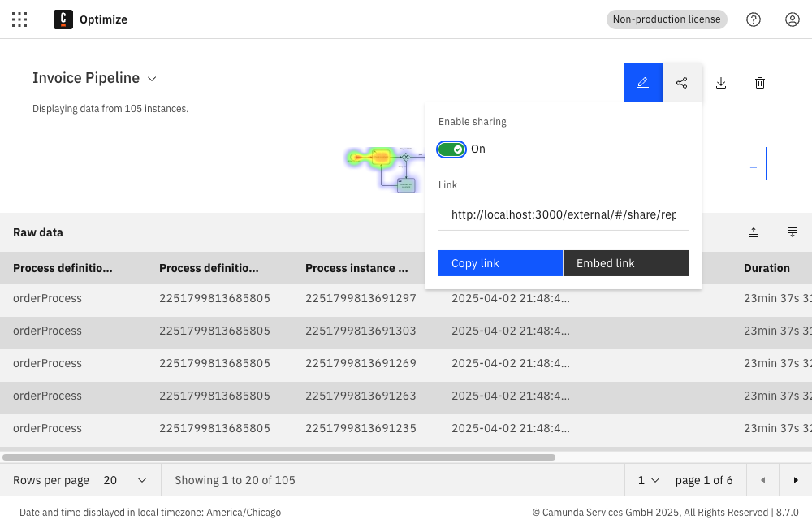This screenshot has width=812, height=528.
Task: Click the Delete report trash icon
Action: click(760, 82)
